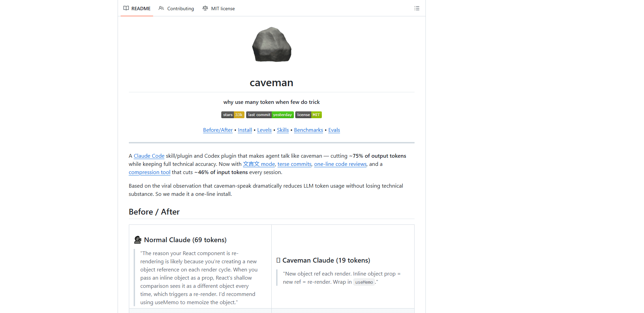Viewport: 644px width, 313px height.
Task: Click the '~46% of input tokens' bold text
Action: (221, 172)
